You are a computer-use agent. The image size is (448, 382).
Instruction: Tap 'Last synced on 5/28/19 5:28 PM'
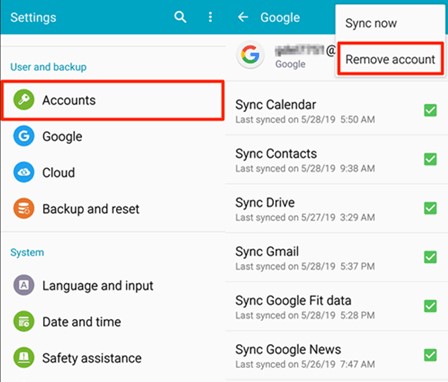click(x=305, y=315)
